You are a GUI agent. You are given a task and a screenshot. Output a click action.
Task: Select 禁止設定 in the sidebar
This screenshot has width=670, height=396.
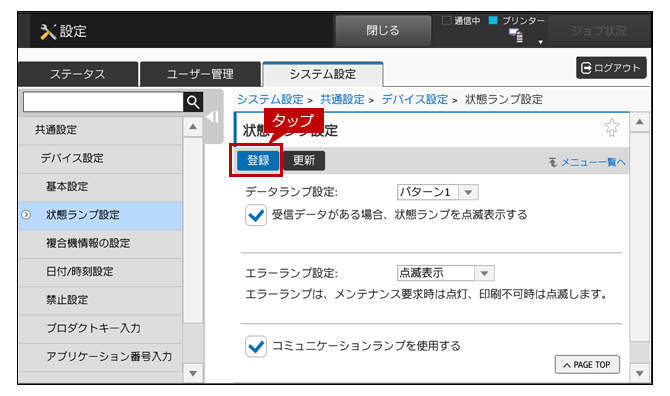coord(100,300)
